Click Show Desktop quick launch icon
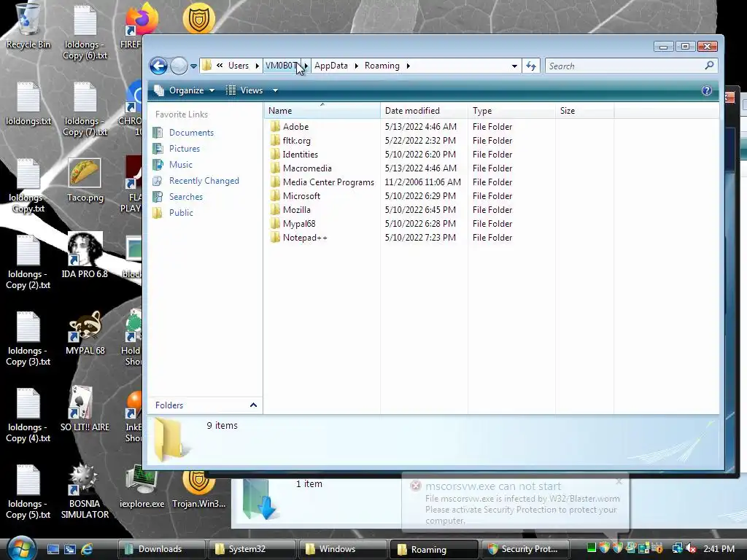The image size is (747, 560). (x=53, y=549)
